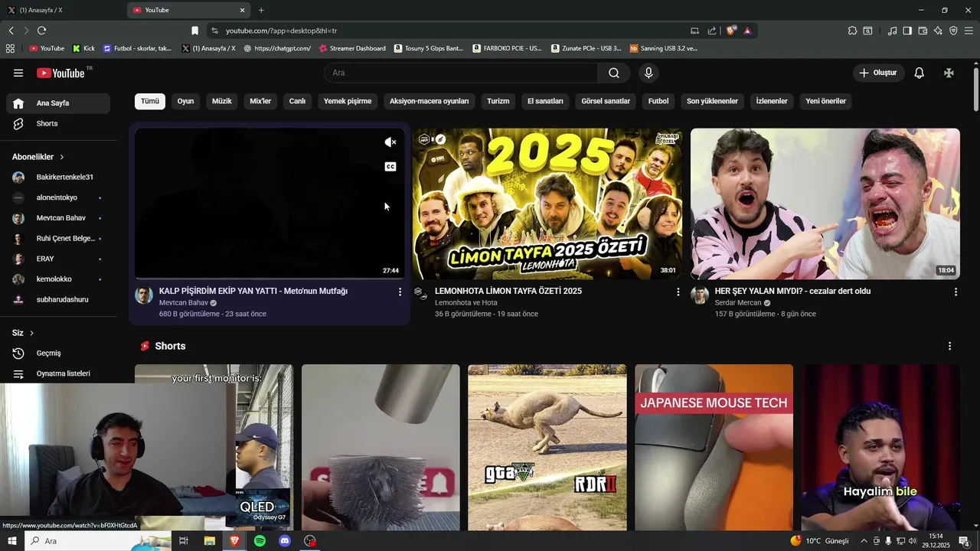This screenshot has height=551, width=980.
Task: Click the Oluştur create button
Action: pyautogui.click(x=879, y=73)
